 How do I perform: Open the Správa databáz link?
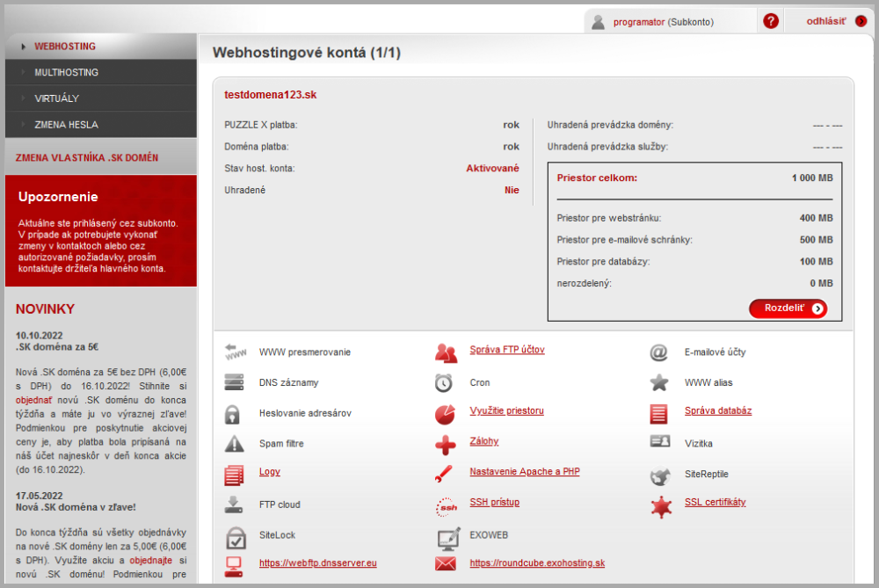(717, 410)
